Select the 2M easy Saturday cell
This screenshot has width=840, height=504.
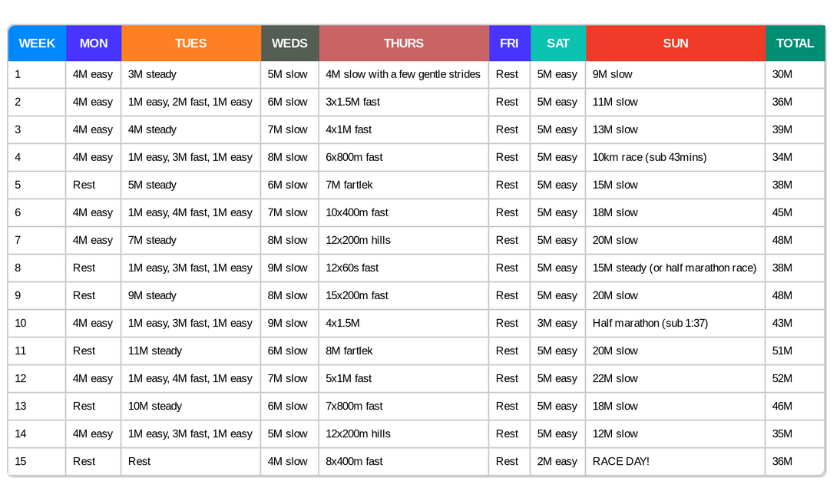pyautogui.click(x=557, y=461)
